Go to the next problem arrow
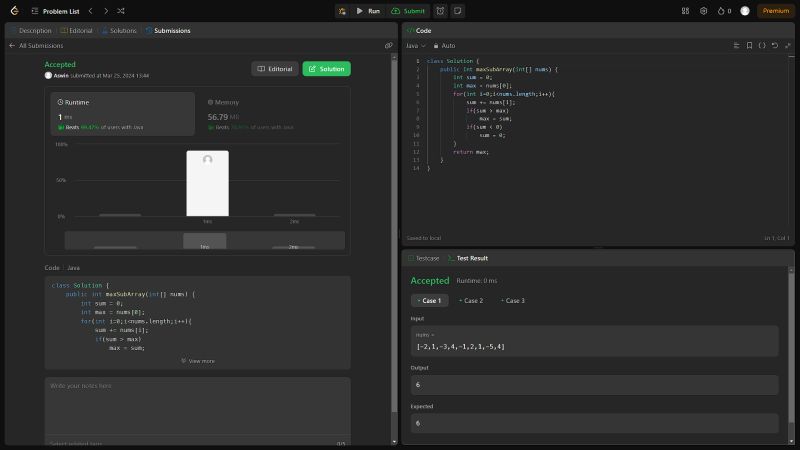 (106, 11)
